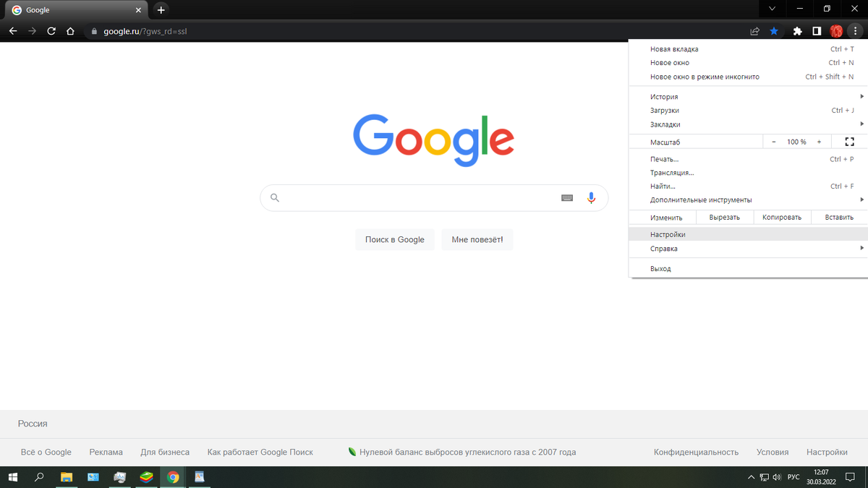Click the padlock site info icon
Image resolution: width=868 pixels, height=488 pixels.
tap(94, 32)
